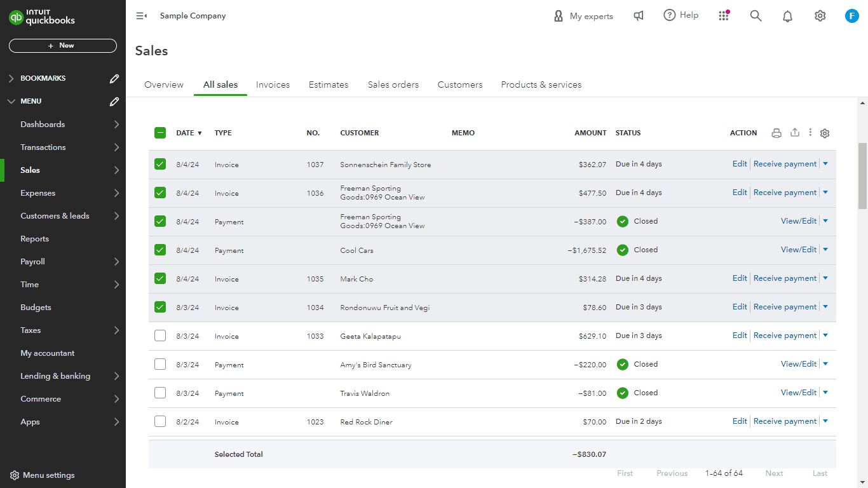Switch to the Products & services tab
The height and width of the screenshot is (488, 868).
[x=541, y=85]
